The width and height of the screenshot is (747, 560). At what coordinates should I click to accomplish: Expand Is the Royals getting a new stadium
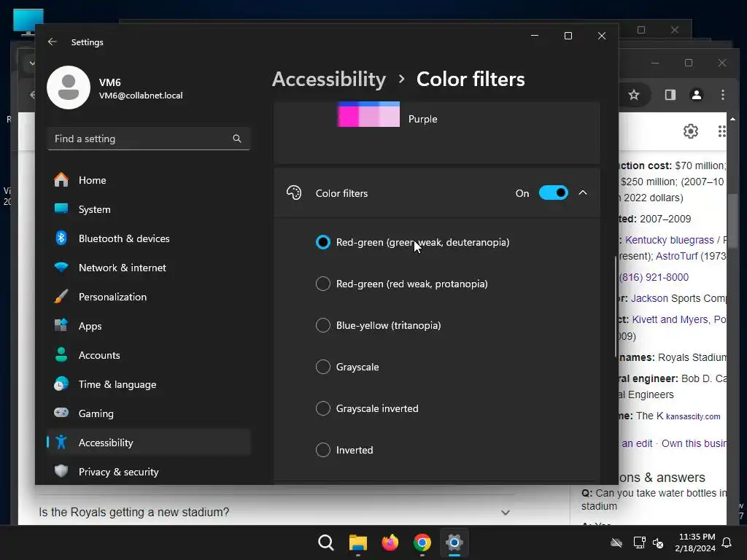click(x=274, y=513)
